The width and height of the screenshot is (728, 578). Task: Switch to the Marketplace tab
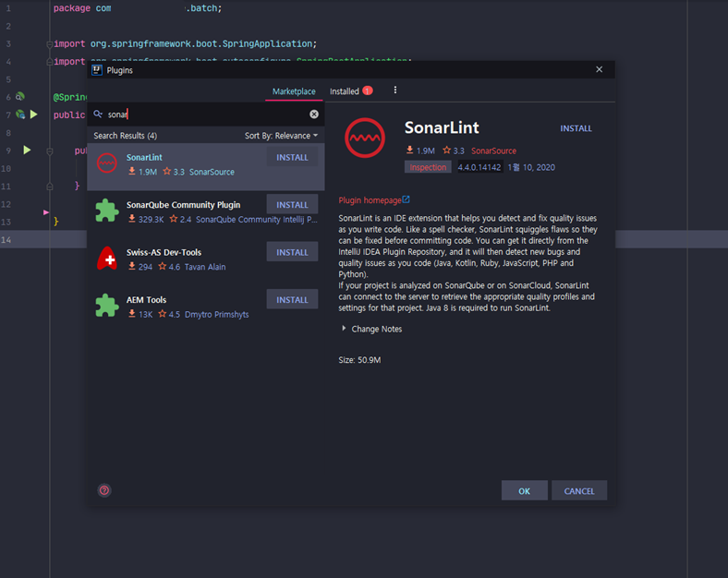[x=294, y=91]
